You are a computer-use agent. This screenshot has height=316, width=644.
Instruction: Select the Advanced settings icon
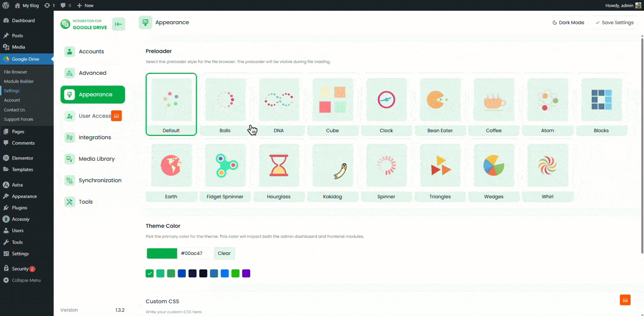click(69, 73)
